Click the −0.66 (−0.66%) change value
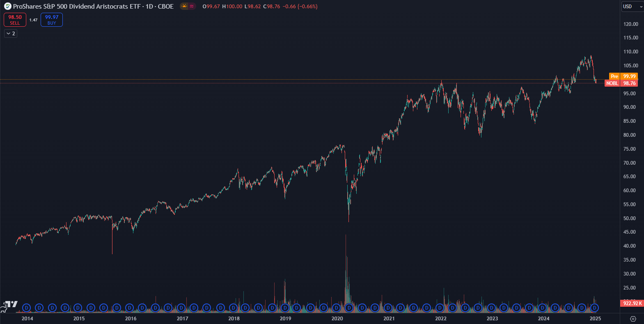This screenshot has width=644, height=324. point(300,7)
